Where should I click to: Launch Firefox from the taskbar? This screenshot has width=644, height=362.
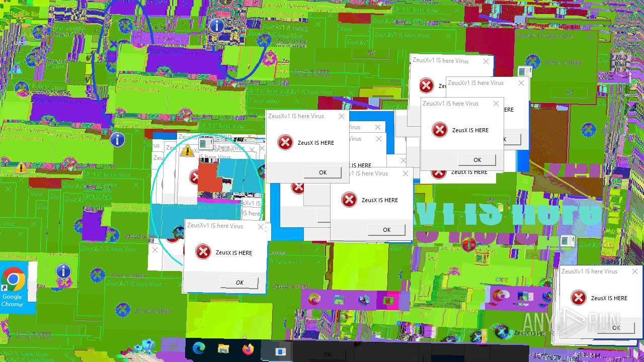(x=248, y=349)
